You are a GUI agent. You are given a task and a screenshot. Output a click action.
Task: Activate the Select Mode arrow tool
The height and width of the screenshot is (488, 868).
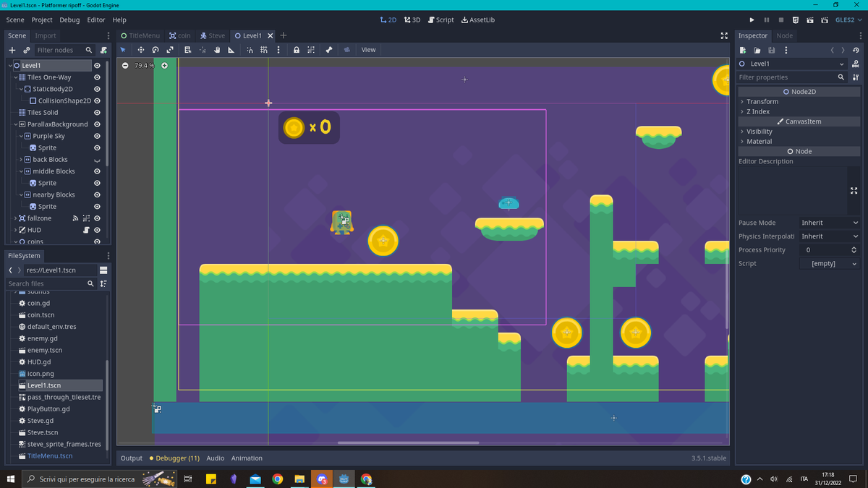coord(123,50)
